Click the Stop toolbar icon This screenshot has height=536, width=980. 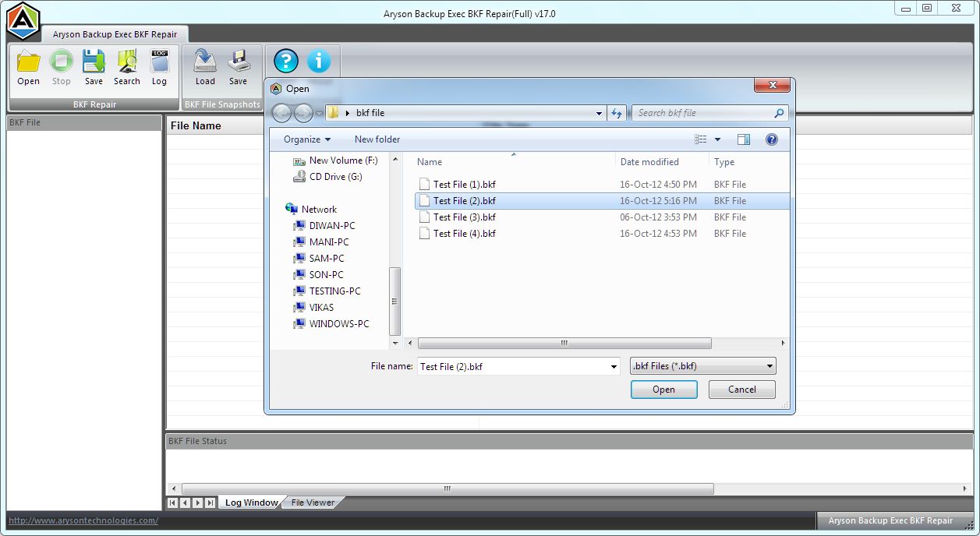coord(62,67)
